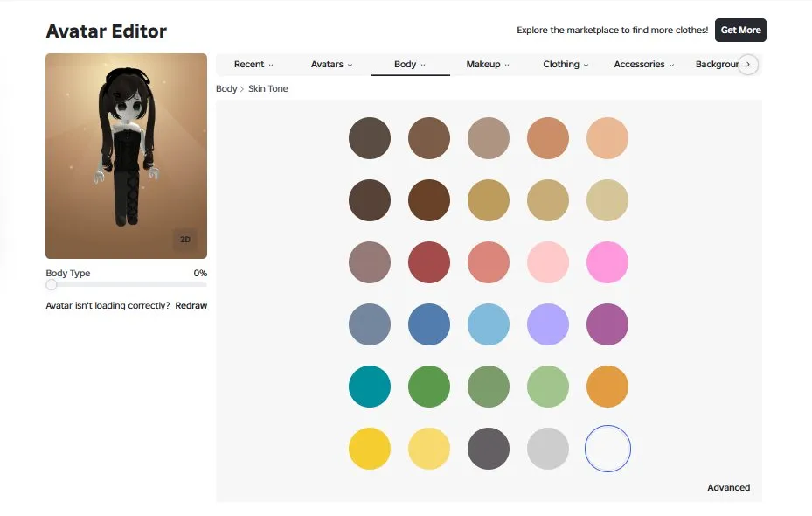This screenshot has height=516, width=812.
Task: Select the orange skin tone swatch
Action: pyautogui.click(x=607, y=387)
